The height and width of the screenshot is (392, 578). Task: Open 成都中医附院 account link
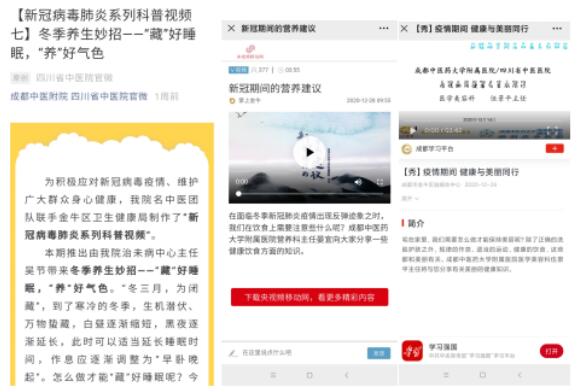tap(39, 97)
